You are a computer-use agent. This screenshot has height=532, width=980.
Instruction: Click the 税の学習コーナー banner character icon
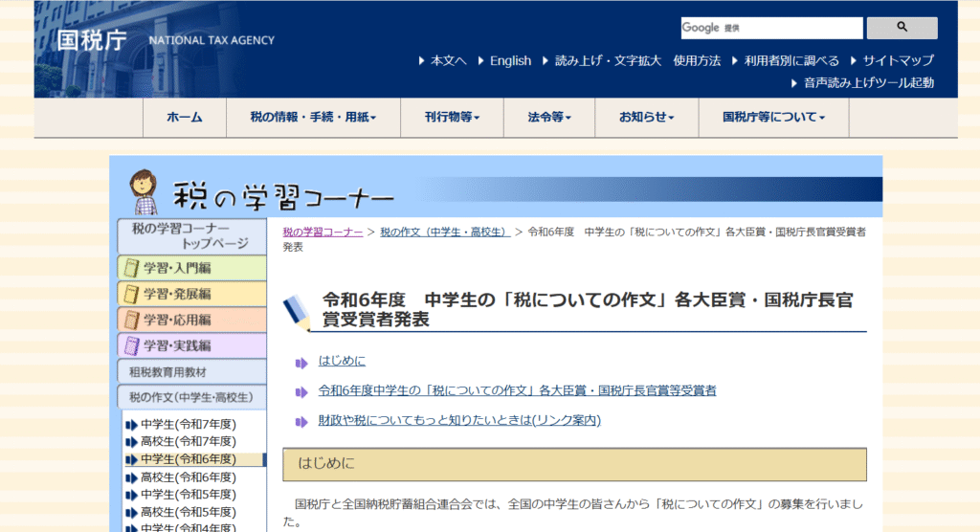pos(144,191)
